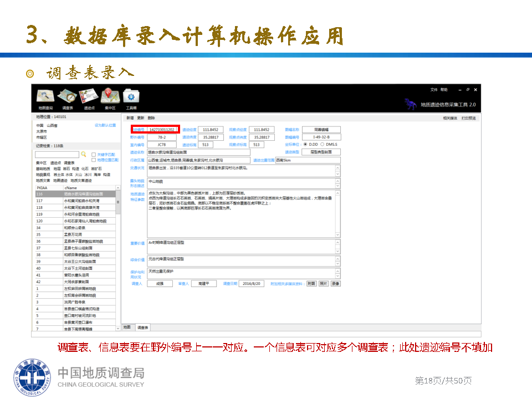Select record row 42 in the list

(x=75, y=282)
